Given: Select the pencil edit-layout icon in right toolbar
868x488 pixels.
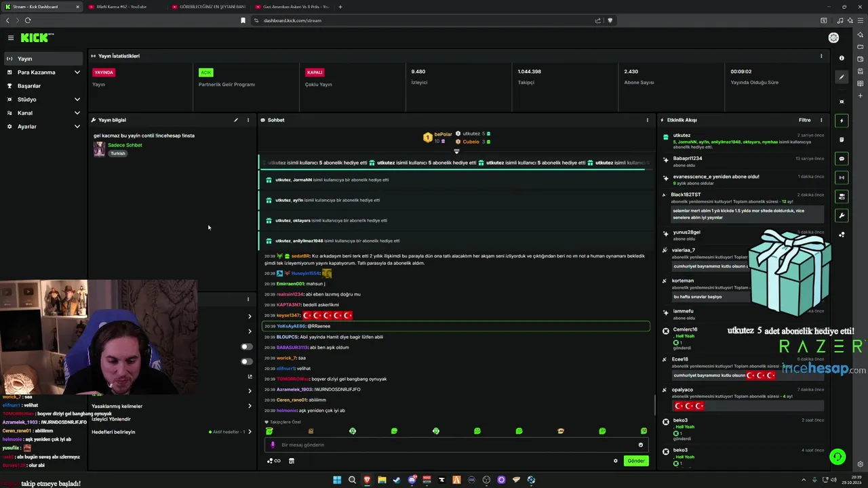Looking at the screenshot, I should click(x=842, y=77).
